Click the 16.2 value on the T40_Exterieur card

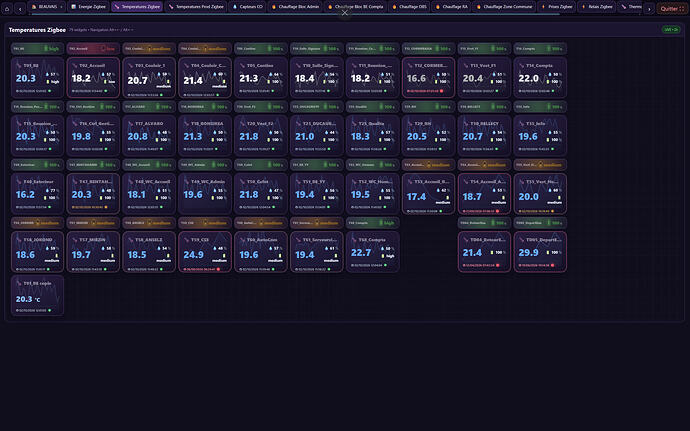(25, 195)
